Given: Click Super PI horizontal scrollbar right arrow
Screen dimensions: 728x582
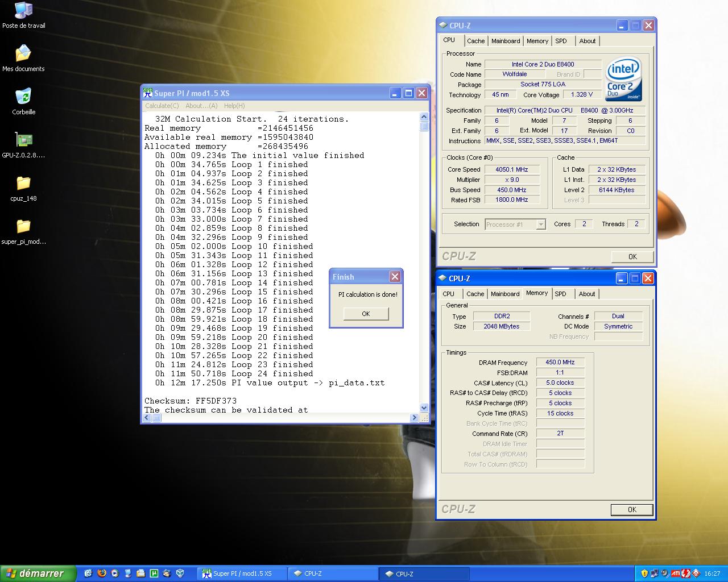Looking at the screenshot, I should [x=414, y=418].
